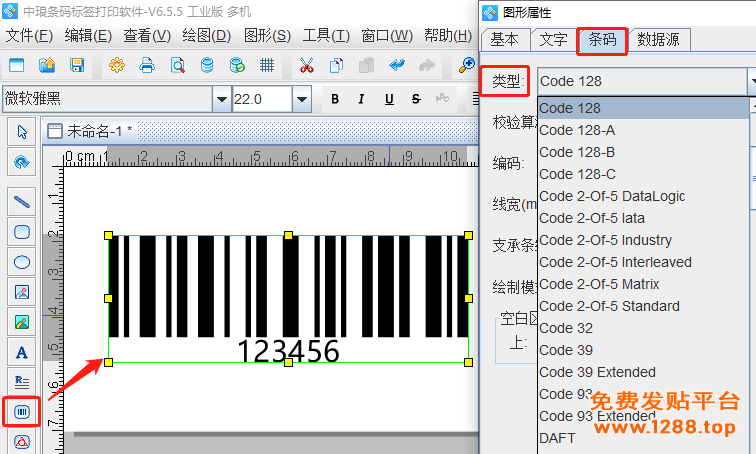Click the zoom magnifier icon in the toolbar
Screen dimensions: 756x454
click(x=466, y=65)
